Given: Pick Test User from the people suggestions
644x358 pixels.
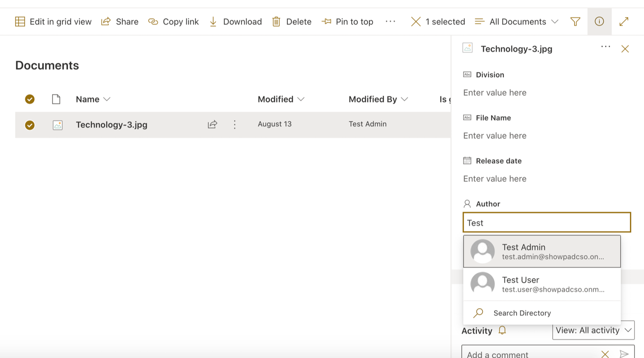Looking at the screenshot, I should pyautogui.click(x=542, y=284).
